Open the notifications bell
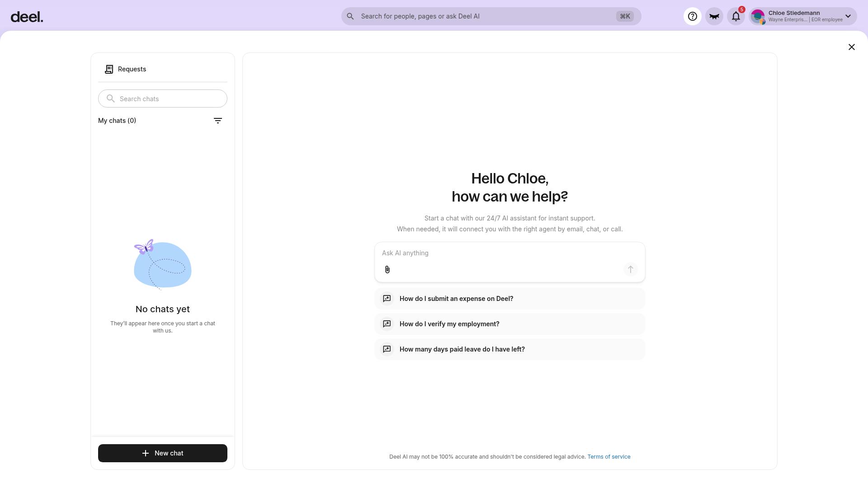Viewport: 868px width, 488px height. pos(736,16)
